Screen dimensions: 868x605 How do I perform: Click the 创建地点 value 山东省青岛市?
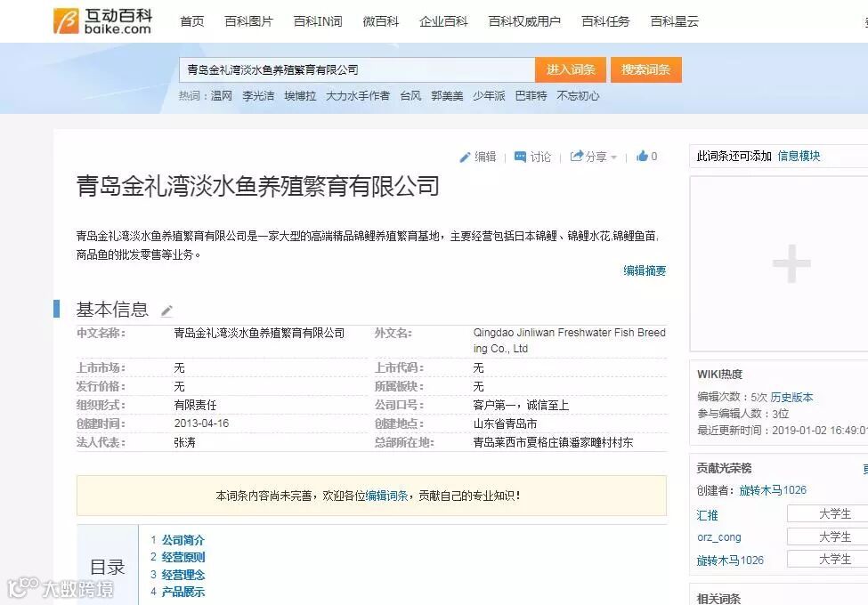pos(505,423)
